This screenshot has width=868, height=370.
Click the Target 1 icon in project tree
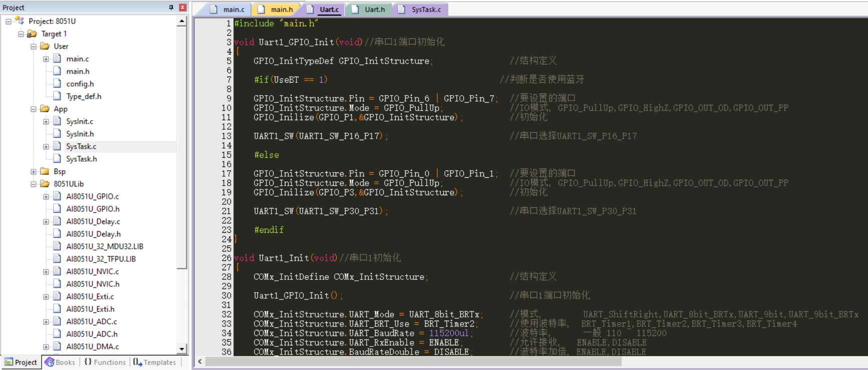(32, 34)
